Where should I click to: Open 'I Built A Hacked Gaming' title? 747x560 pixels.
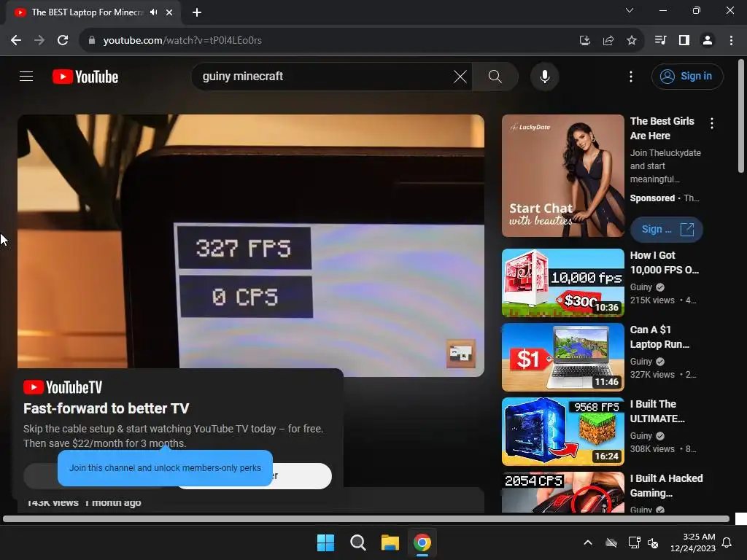[x=667, y=485]
